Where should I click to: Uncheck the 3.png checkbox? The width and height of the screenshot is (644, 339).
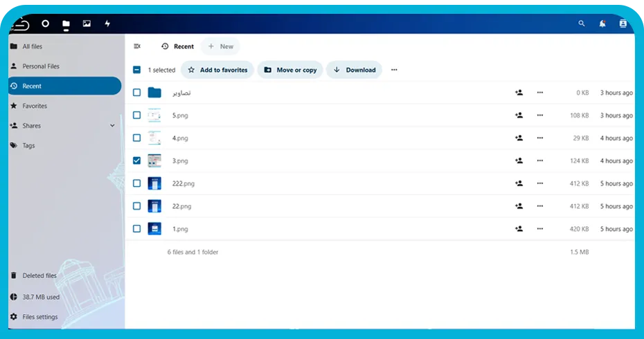pos(137,161)
